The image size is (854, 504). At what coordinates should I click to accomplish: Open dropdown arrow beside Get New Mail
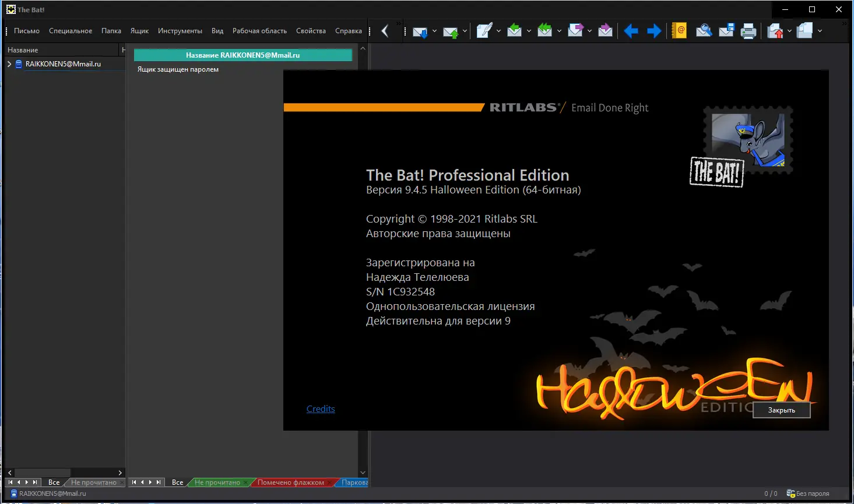pos(434,31)
